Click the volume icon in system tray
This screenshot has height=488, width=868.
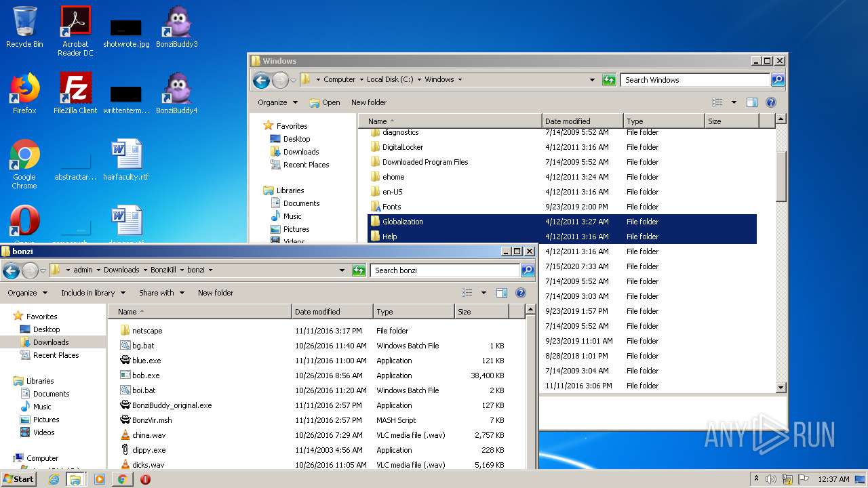click(771, 479)
